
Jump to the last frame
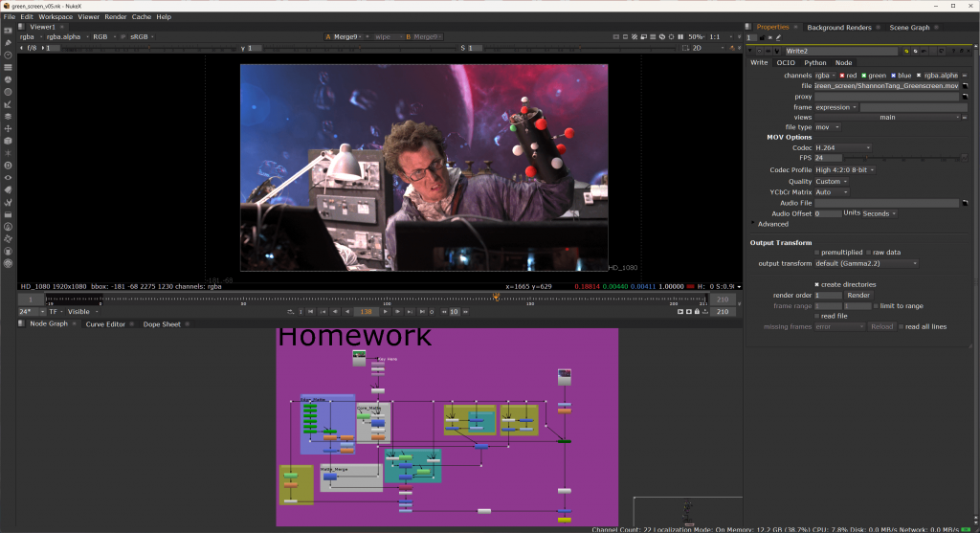(x=422, y=312)
